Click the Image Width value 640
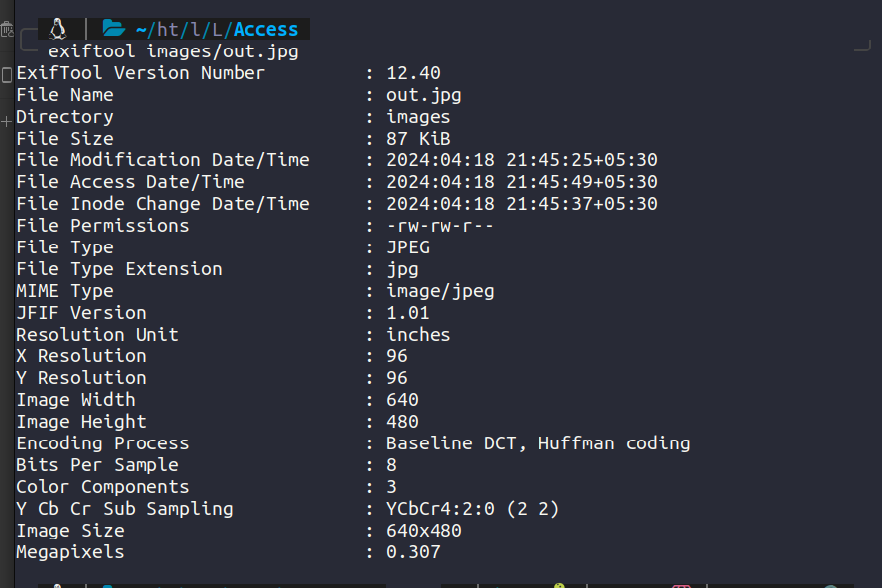This screenshot has height=588, width=882. coord(402,400)
